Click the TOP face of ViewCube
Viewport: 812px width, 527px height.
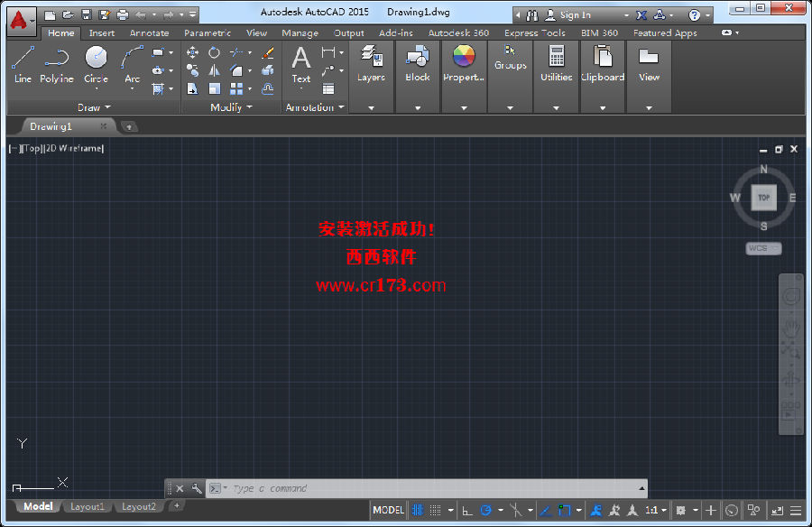pyautogui.click(x=764, y=198)
